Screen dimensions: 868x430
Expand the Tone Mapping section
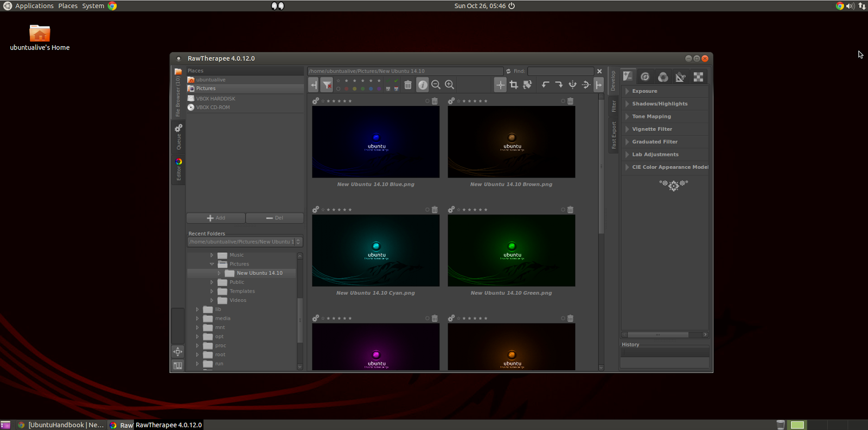point(651,117)
